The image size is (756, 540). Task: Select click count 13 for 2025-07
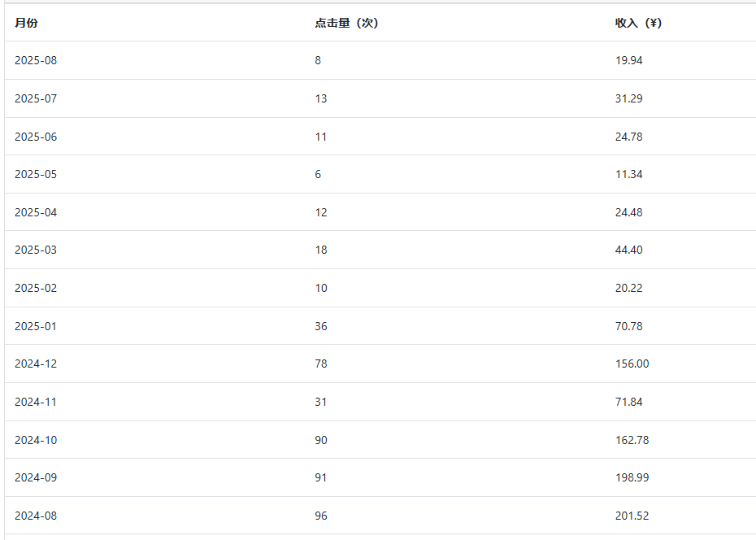[321, 98]
